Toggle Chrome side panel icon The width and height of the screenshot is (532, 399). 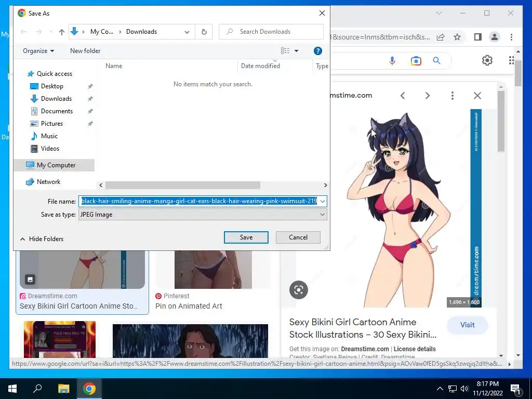tap(478, 37)
